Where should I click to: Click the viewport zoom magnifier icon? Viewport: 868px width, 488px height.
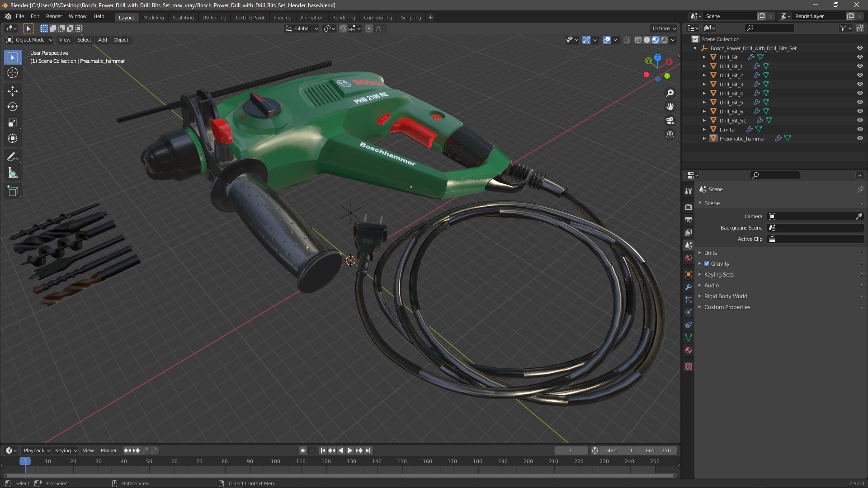(670, 93)
